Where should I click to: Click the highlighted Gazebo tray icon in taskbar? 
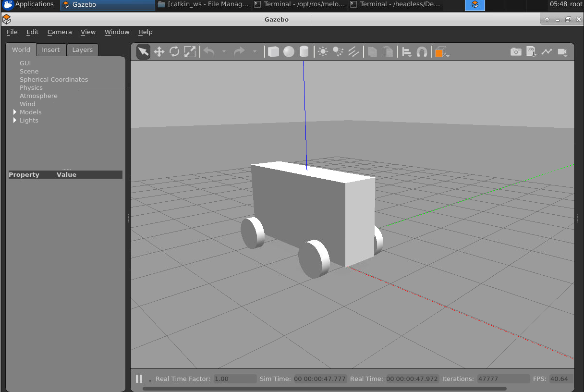pos(475,5)
